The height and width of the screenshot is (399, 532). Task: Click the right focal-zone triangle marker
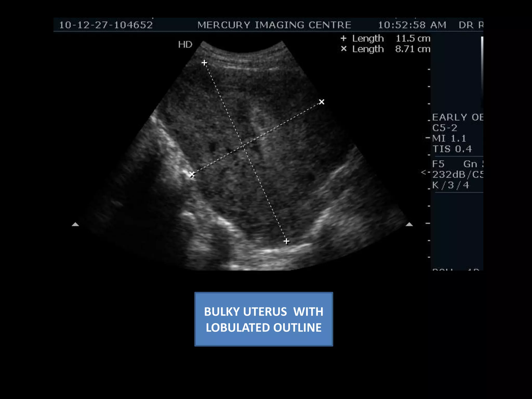point(409,224)
